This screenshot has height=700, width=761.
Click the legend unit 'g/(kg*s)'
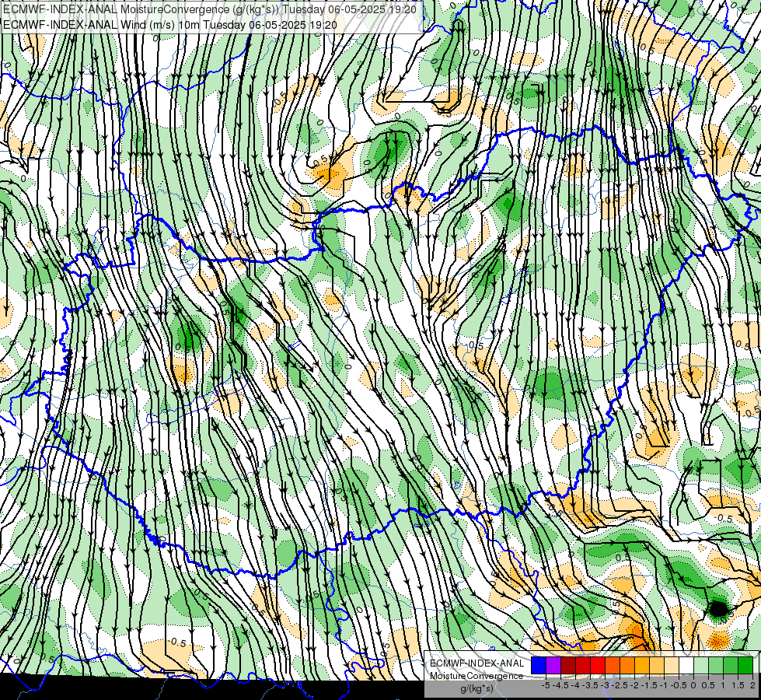tap(476, 688)
